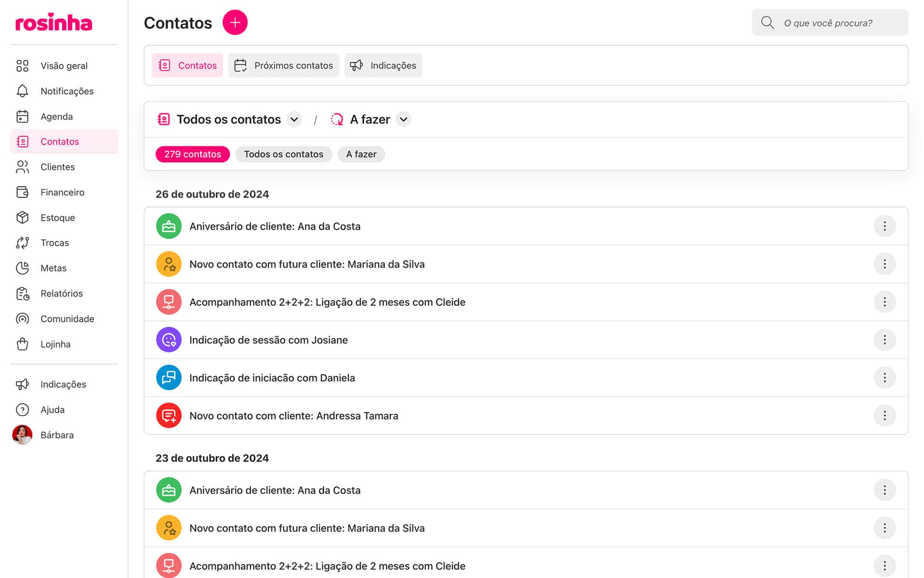Click the pink add contact plus button
Viewport: 924px width, 578px height.
[235, 23]
